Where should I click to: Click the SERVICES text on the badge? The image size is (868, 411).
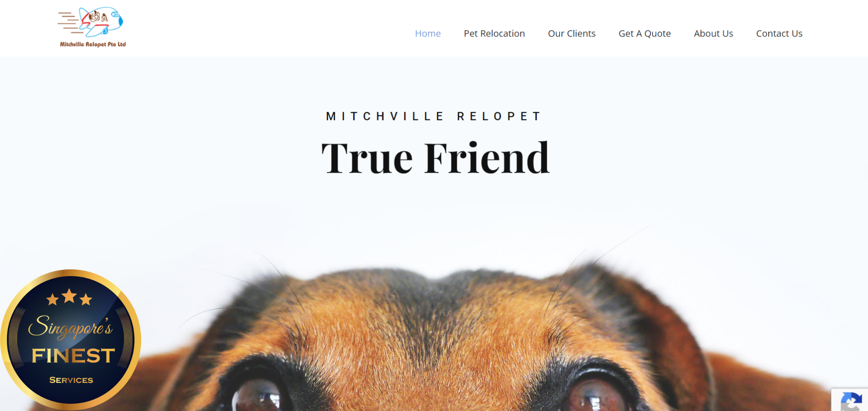click(x=71, y=380)
